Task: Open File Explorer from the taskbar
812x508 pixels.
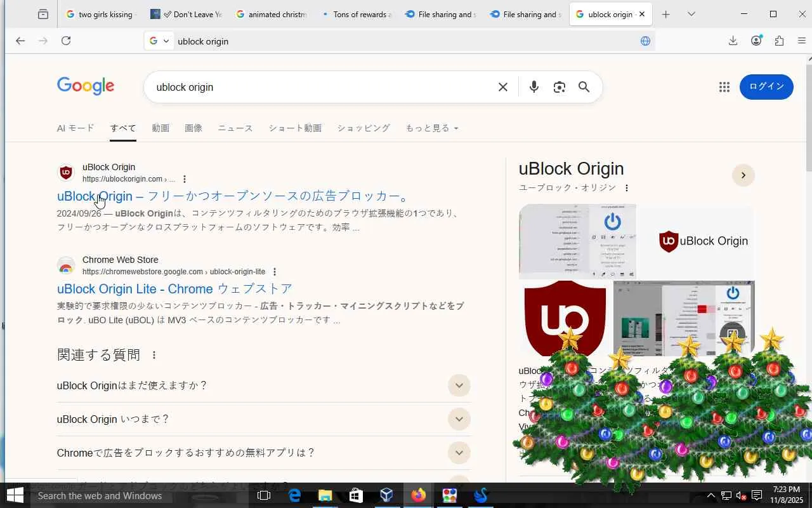Action: coord(325,495)
